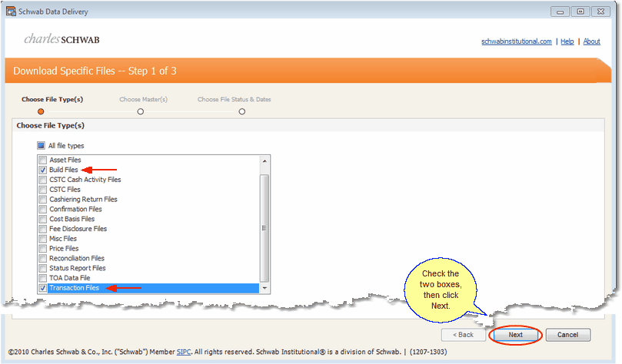Click the file list scrollbar thumb

click(x=264, y=228)
